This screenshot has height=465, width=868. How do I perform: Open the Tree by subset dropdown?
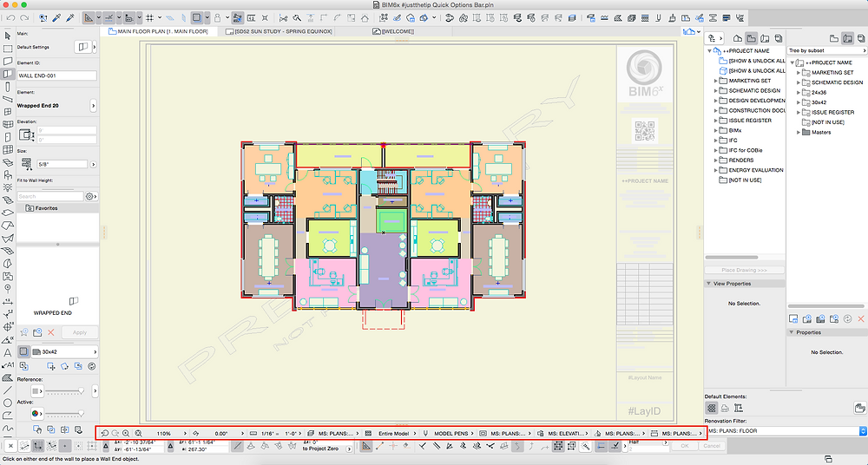(x=827, y=50)
